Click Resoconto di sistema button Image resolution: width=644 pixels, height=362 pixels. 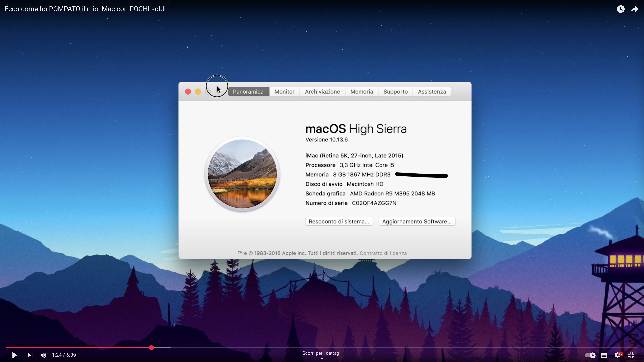(339, 221)
